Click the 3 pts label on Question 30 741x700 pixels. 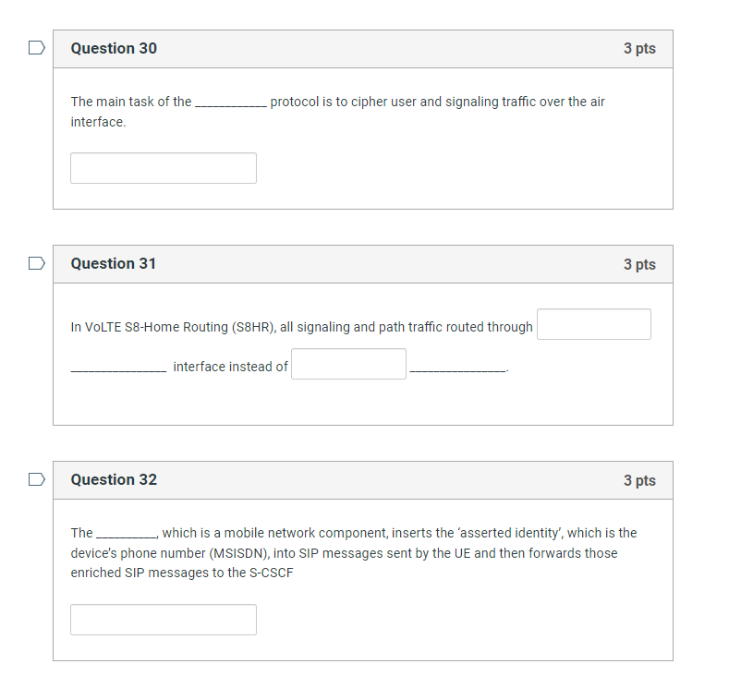(x=638, y=48)
